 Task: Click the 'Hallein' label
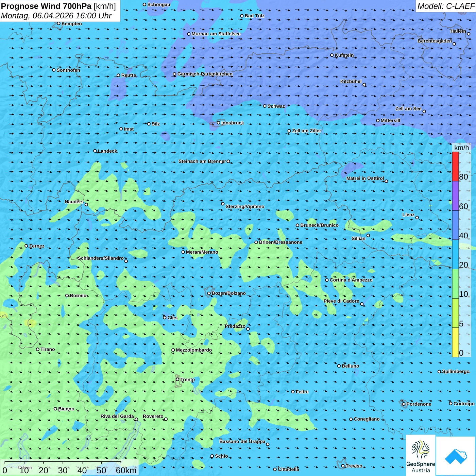pos(458,31)
